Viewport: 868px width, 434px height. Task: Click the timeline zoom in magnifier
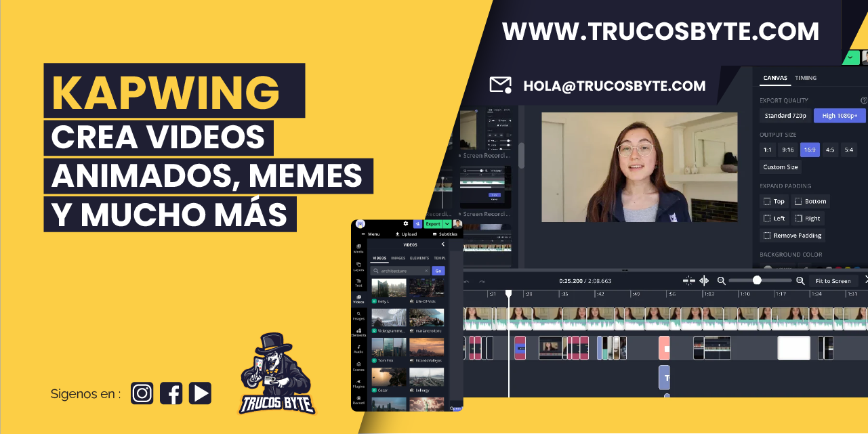click(800, 280)
